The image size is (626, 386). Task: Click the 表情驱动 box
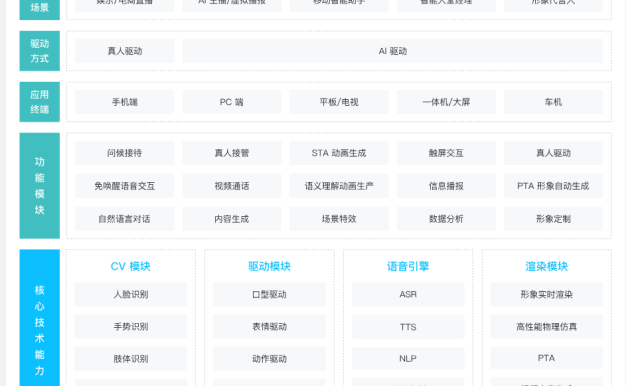[269, 327]
